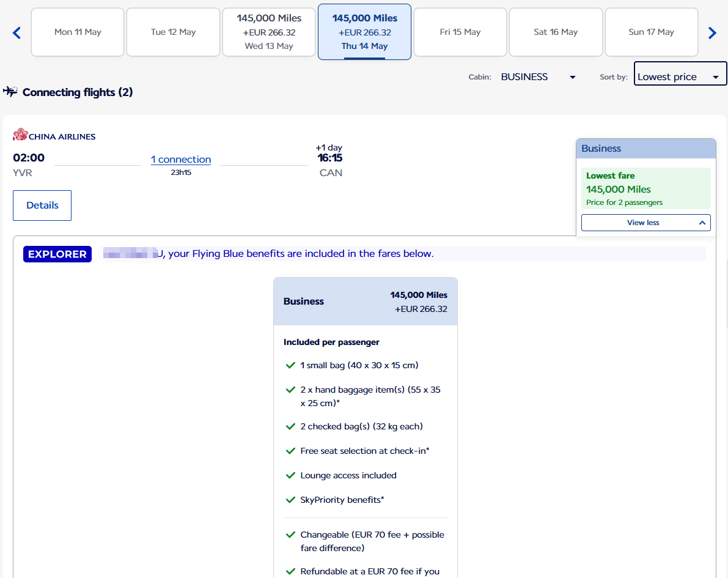
Task: Click checkmark beside SkyPriority benefits
Action: click(x=291, y=500)
